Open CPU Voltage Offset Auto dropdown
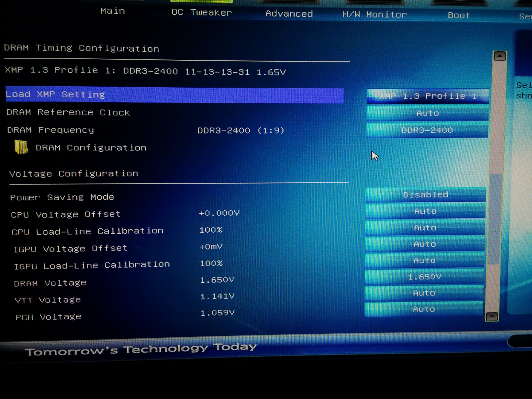The image size is (532, 399). click(x=425, y=211)
